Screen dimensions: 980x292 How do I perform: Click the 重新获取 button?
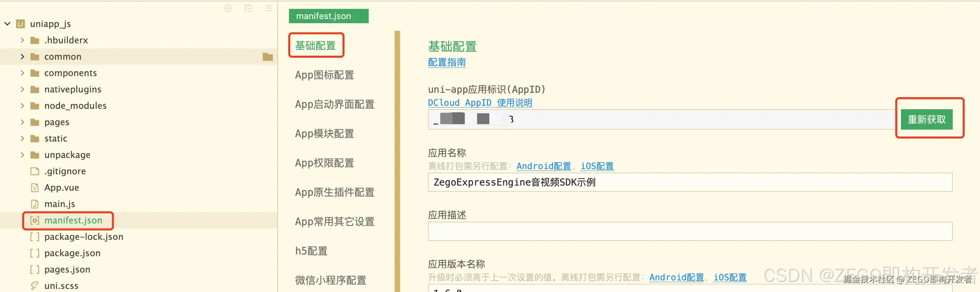point(927,119)
